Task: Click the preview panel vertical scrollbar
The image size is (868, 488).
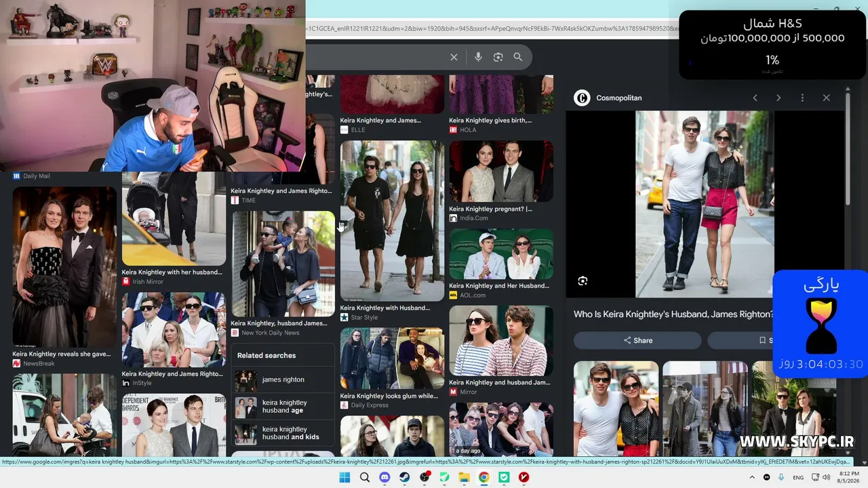Action: tap(848, 149)
